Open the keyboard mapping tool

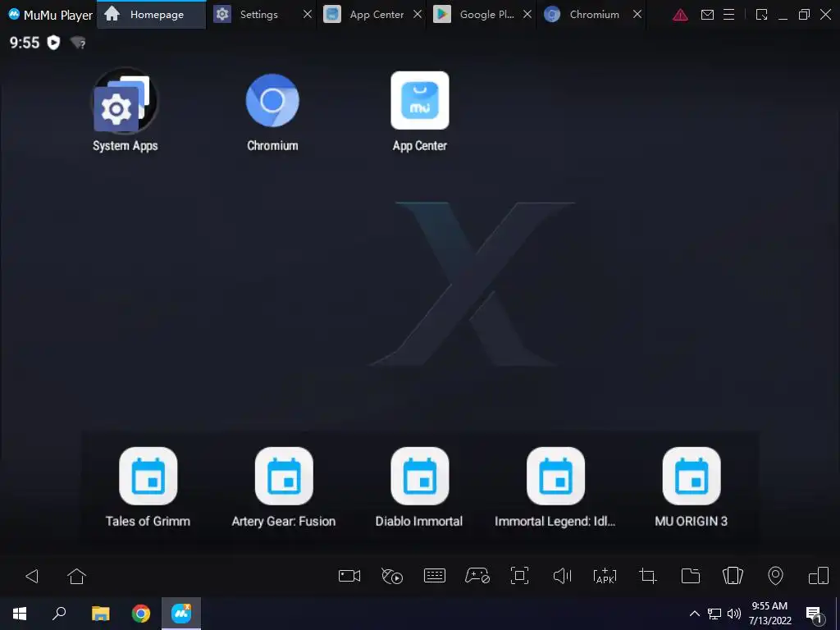coord(435,576)
